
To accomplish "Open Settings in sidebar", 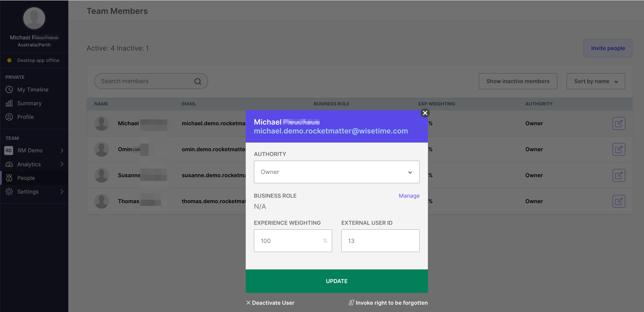I will pos(28,192).
